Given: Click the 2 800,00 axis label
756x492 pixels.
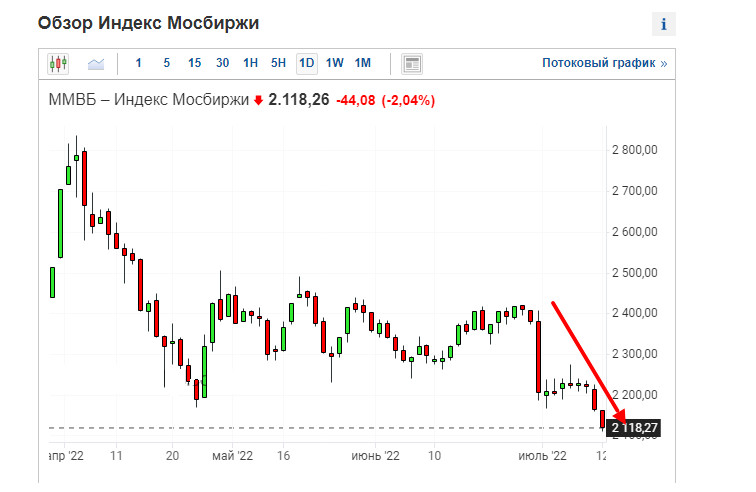Looking at the screenshot, I should [634, 150].
